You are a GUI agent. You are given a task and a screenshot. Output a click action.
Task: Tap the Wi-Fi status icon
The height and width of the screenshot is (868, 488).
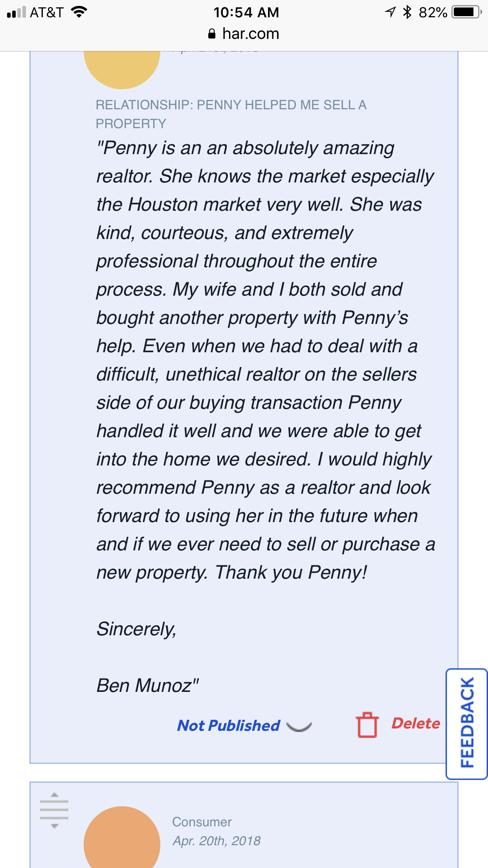click(79, 12)
